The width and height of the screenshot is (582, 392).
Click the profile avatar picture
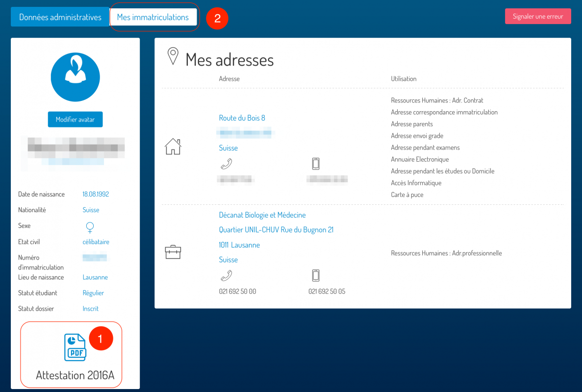(x=75, y=77)
